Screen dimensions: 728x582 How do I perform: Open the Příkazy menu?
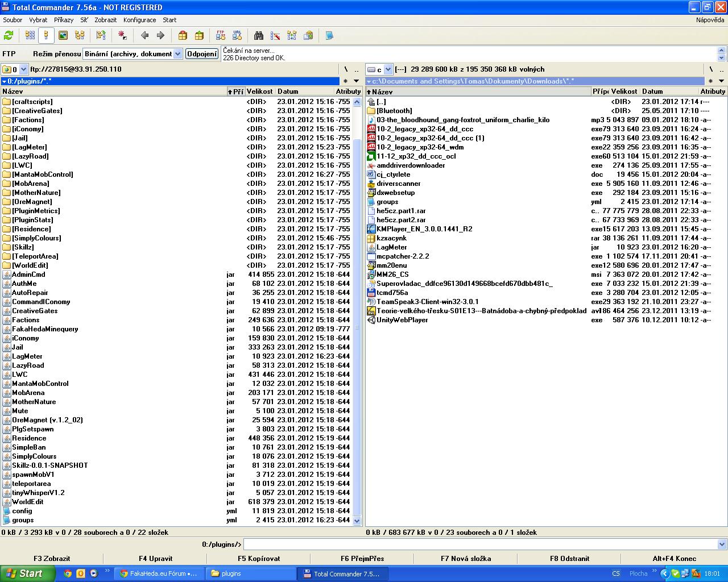click(64, 20)
